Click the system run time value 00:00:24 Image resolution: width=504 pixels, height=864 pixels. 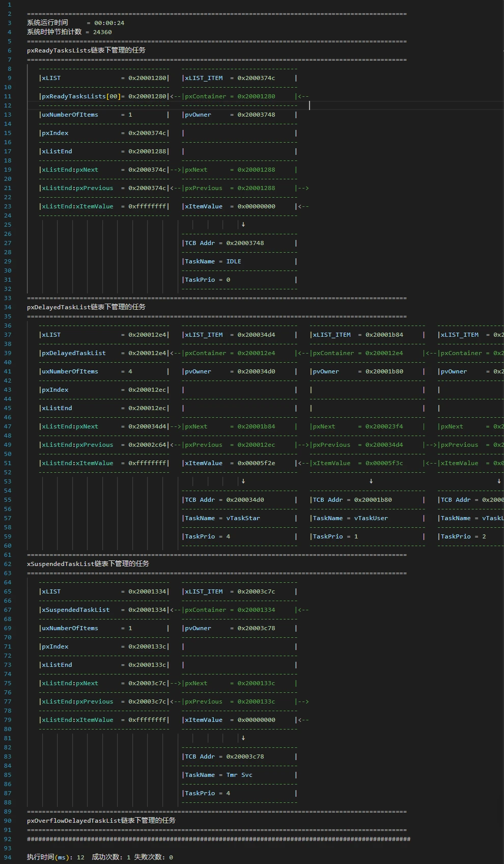[109, 23]
